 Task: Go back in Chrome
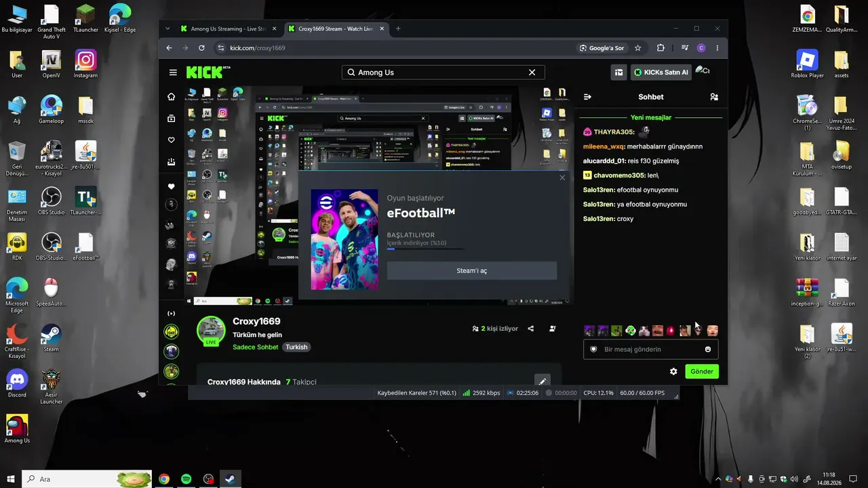pos(169,48)
